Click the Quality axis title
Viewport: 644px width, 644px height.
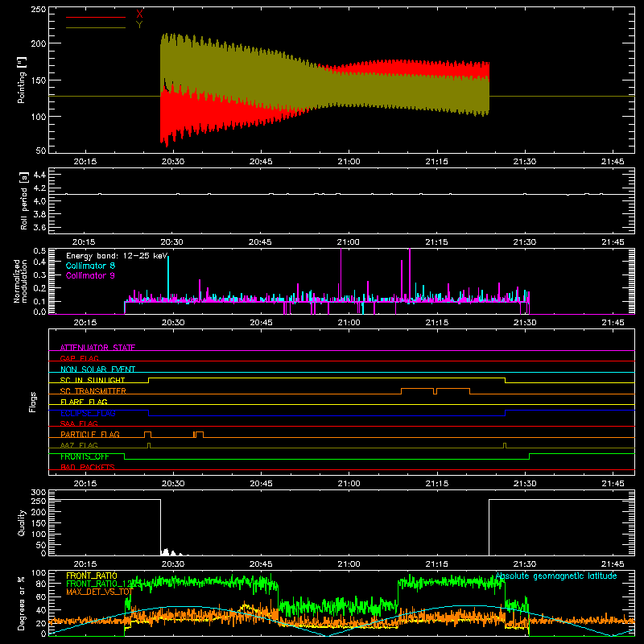tap(22, 522)
